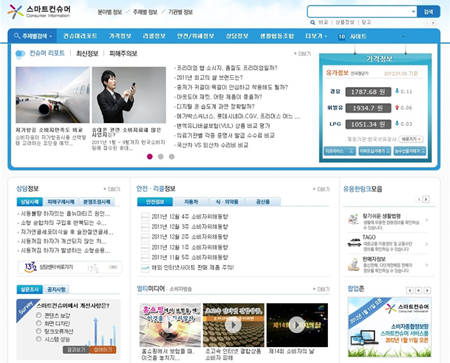
Task: Switch to the 피해주의보 tab
Action: point(123,53)
